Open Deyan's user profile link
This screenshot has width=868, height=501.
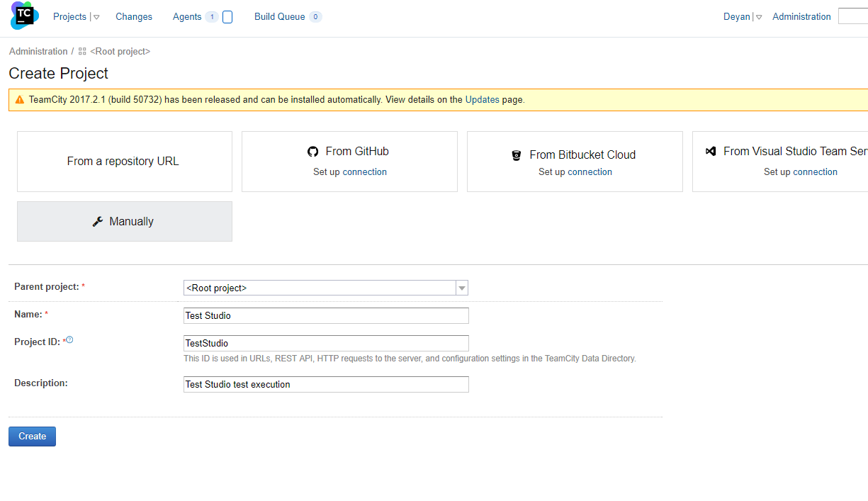click(x=736, y=16)
